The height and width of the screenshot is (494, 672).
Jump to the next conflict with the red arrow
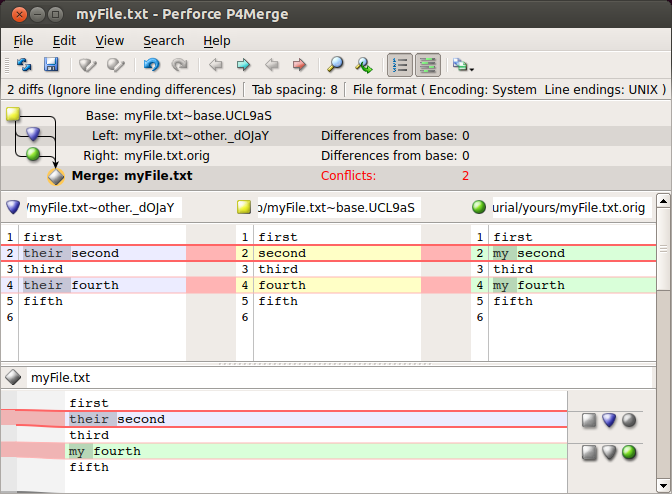[298, 65]
